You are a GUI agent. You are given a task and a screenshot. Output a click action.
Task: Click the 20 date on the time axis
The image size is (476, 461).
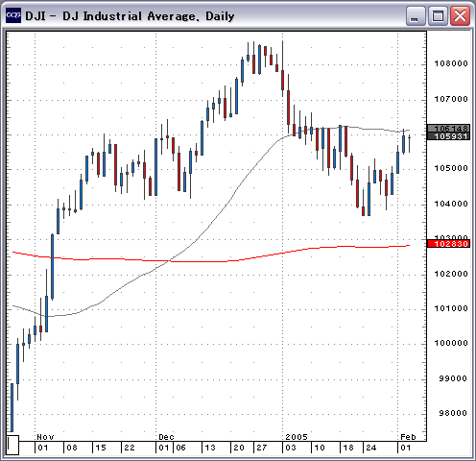pyautogui.click(x=239, y=448)
